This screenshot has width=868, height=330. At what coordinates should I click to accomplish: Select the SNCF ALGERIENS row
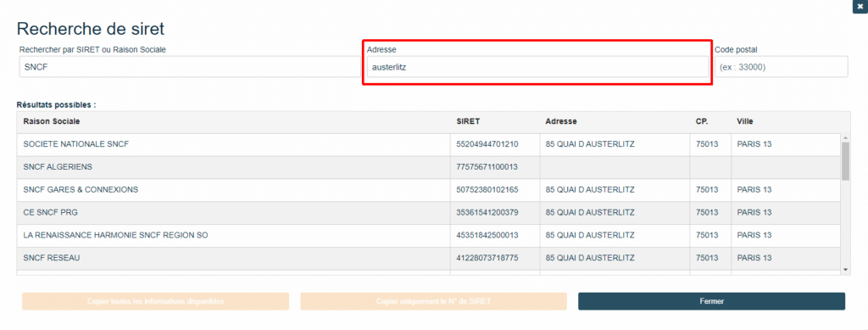click(429, 167)
